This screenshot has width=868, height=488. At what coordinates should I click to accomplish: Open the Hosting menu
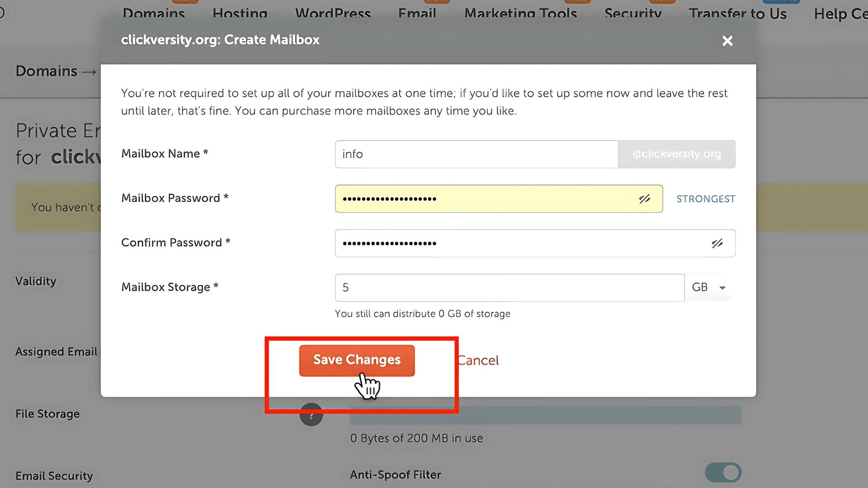tap(240, 13)
